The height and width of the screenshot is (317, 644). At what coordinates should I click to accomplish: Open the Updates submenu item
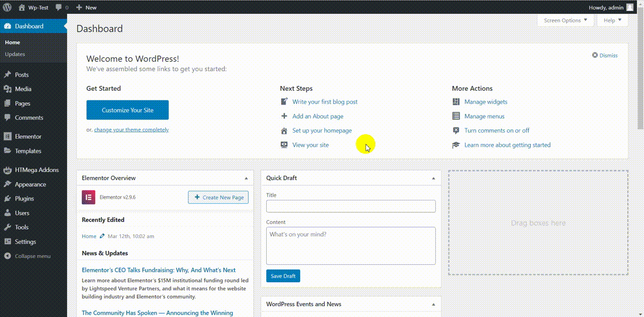pos(15,54)
